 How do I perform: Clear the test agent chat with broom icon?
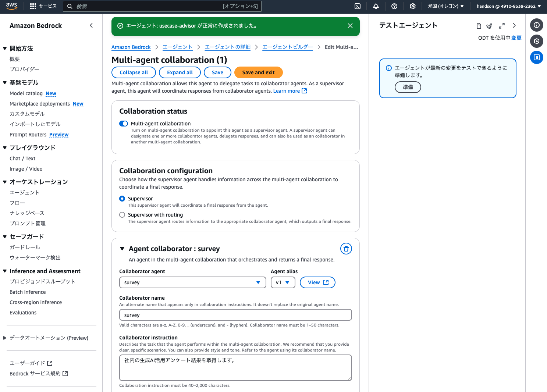tap(489, 26)
